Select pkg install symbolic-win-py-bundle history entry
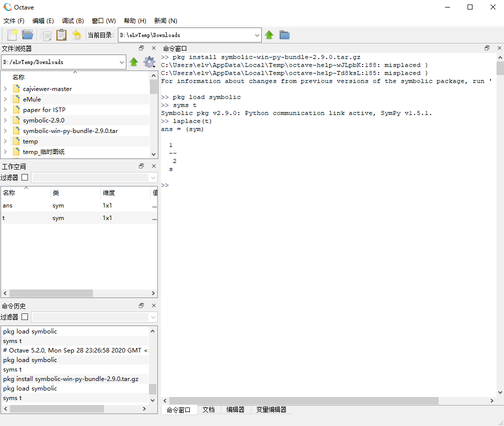The height and width of the screenshot is (426, 504). (75, 378)
